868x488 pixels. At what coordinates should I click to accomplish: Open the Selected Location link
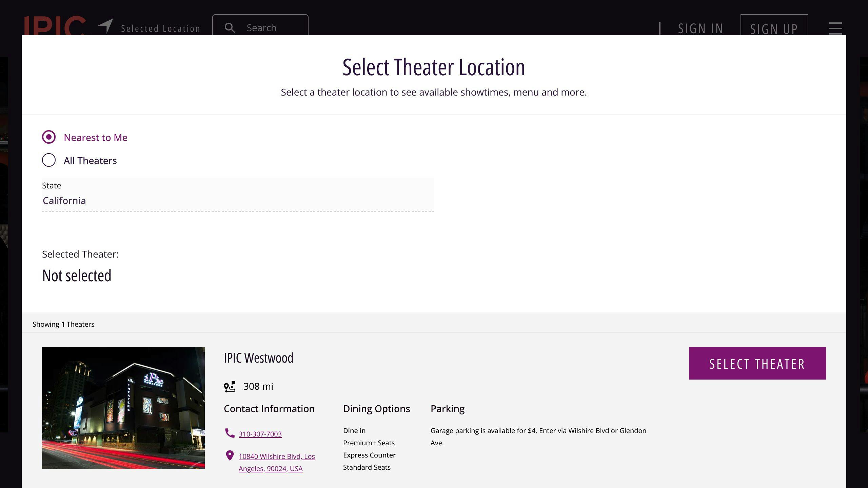coord(161,28)
